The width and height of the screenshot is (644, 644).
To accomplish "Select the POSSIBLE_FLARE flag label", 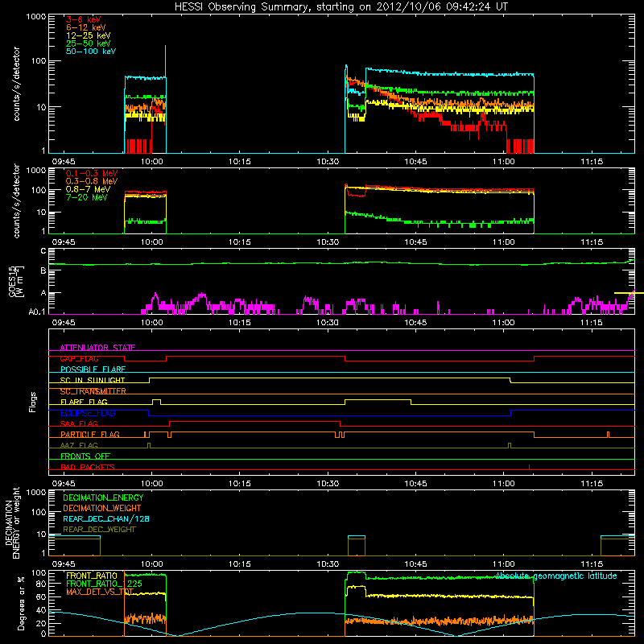I will point(93,369).
